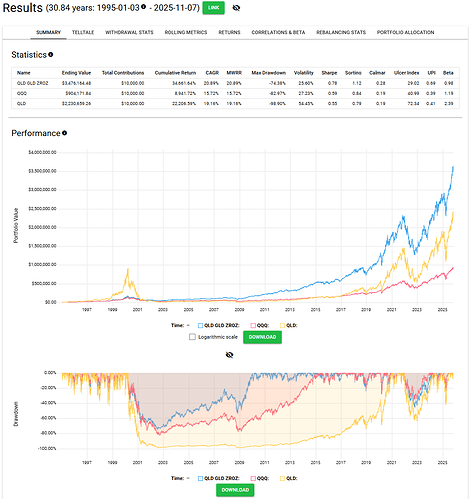Click ending value $2,230,659.26
This screenshot has width=471, height=499.
point(76,104)
